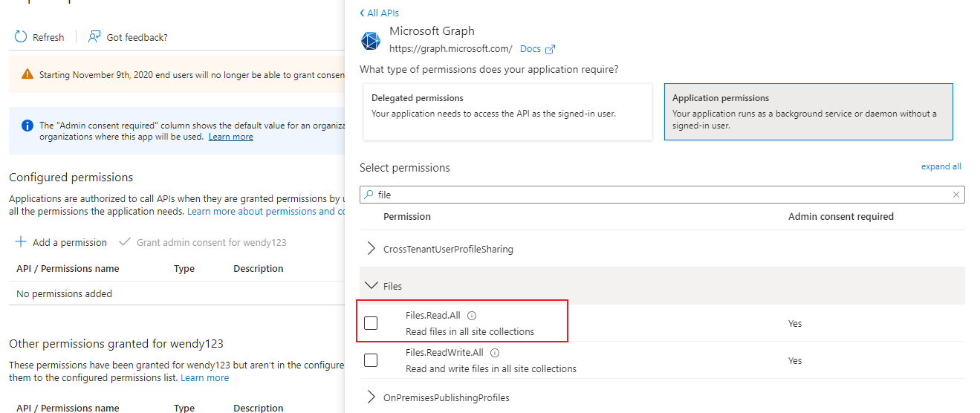Check the Files.ReadWrite.All permission box

(x=371, y=360)
